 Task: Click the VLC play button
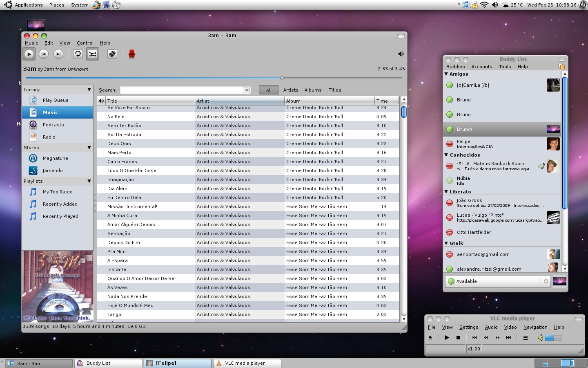[x=447, y=338]
